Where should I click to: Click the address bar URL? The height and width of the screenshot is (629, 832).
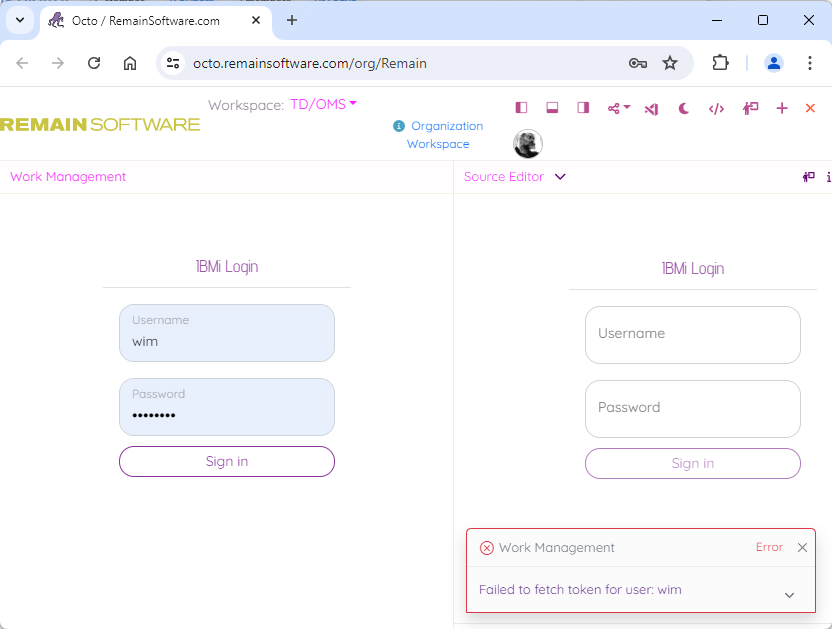310,64
